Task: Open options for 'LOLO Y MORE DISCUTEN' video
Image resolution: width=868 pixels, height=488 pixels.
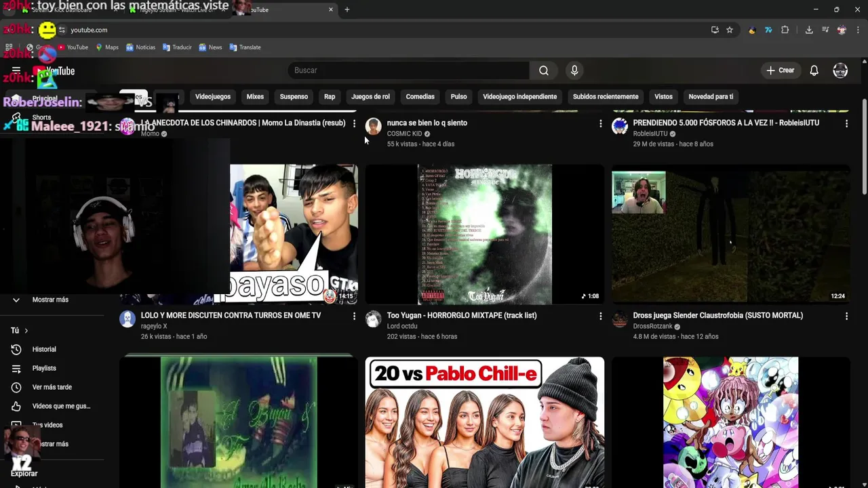Action: point(354,316)
